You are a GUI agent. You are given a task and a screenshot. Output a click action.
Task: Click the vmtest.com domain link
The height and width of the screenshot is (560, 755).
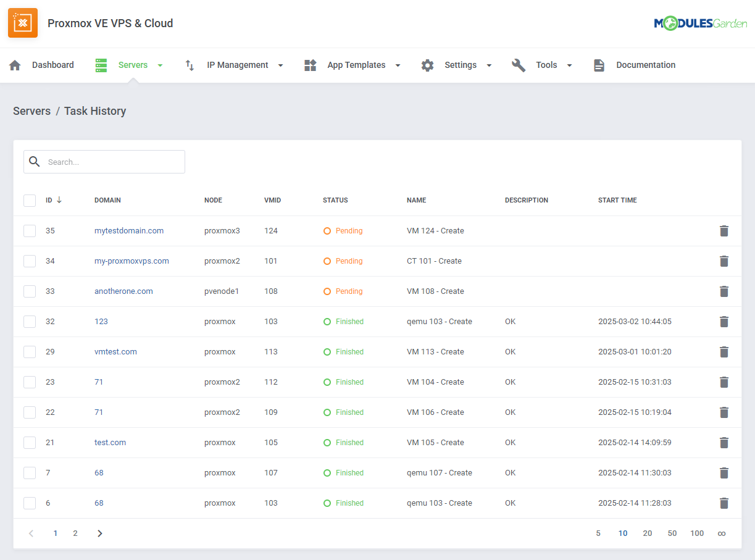point(115,351)
